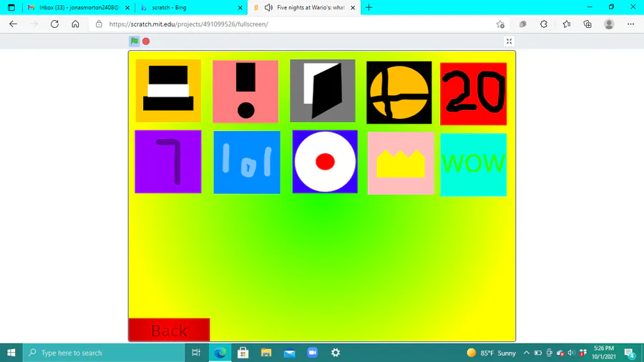Open weather widget showing 85°F Sunny
This screenshot has height=362, width=644.
pos(491,353)
